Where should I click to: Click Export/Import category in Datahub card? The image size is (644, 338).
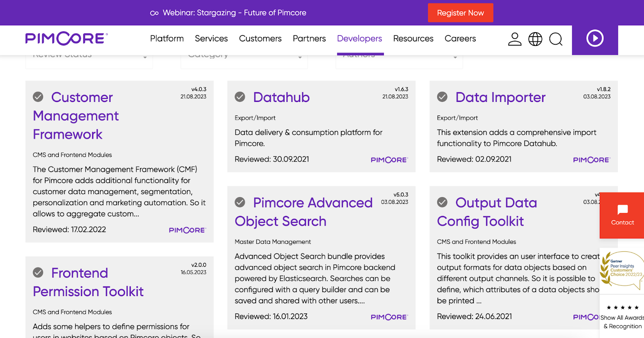(x=255, y=118)
